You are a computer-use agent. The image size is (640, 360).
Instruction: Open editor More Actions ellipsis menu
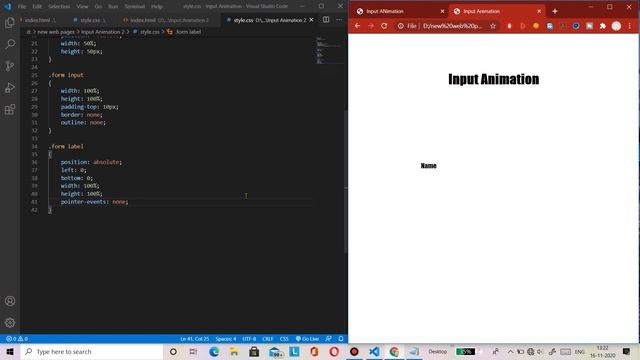[339, 20]
